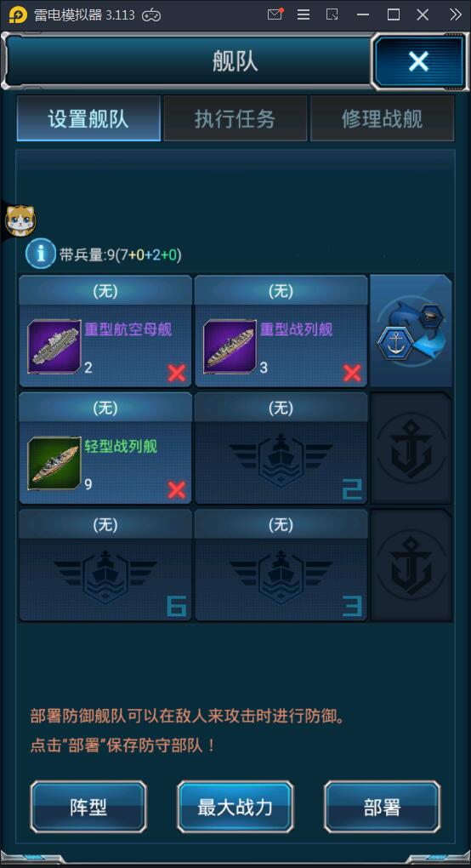Switch to the 修理战舰 tab

click(382, 118)
